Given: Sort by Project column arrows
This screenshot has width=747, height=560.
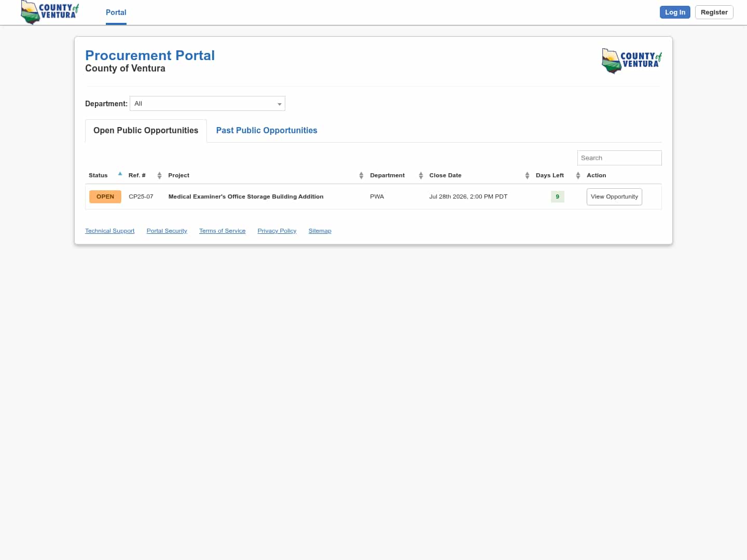Looking at the screenshot, I should tap(361, 176).
